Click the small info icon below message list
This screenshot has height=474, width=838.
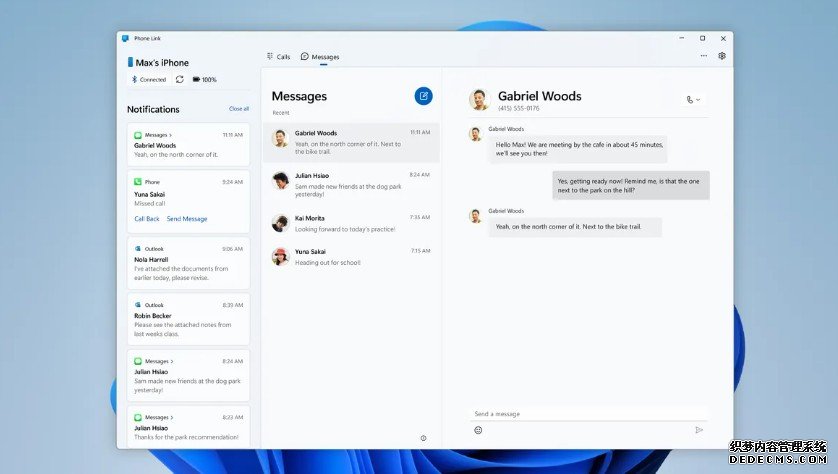tap(423, 438)
